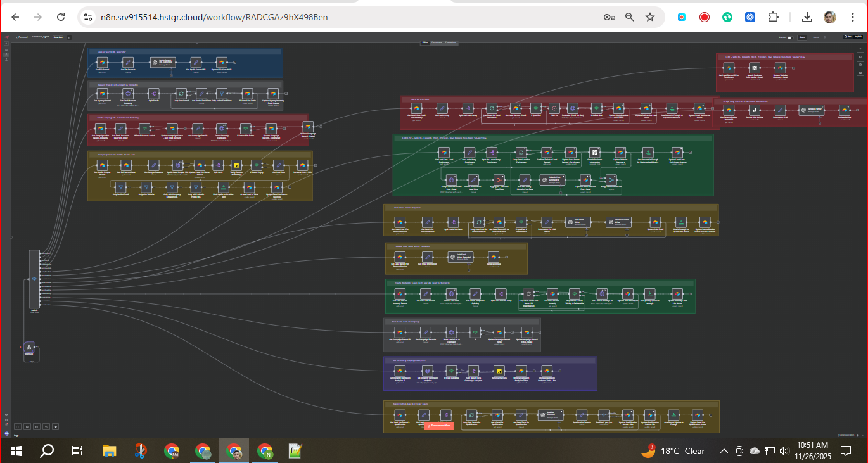Select the Webhook trigger node
The height and width of the screenshot is (463, 868).
tap(29, 348)
